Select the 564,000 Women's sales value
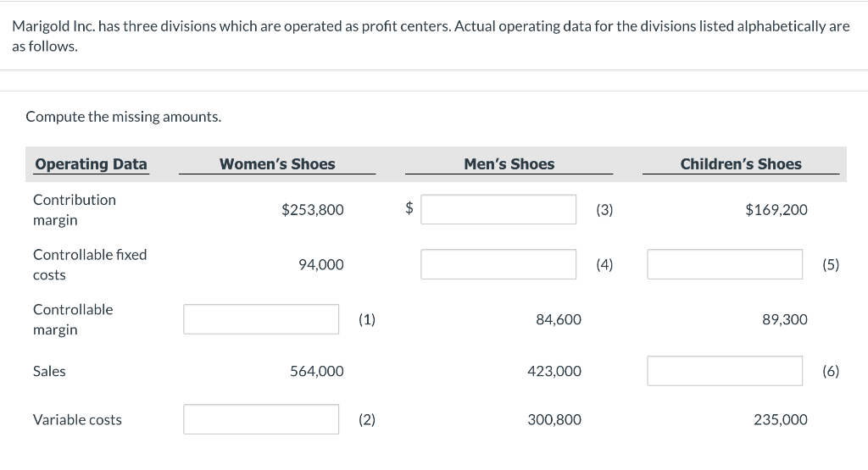868x470 pixels. point(317,371)
